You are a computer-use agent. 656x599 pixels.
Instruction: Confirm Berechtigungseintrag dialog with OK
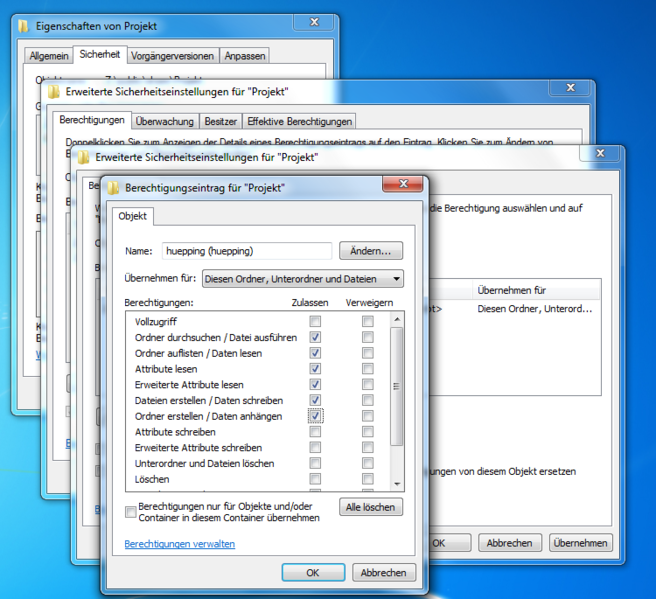point(313,573)
